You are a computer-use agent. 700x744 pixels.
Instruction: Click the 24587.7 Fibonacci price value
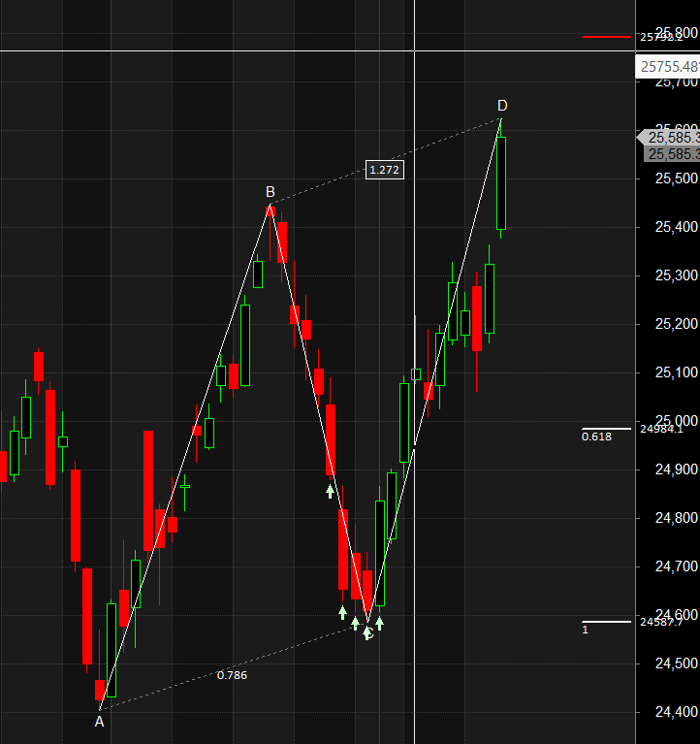pos(661,622)
